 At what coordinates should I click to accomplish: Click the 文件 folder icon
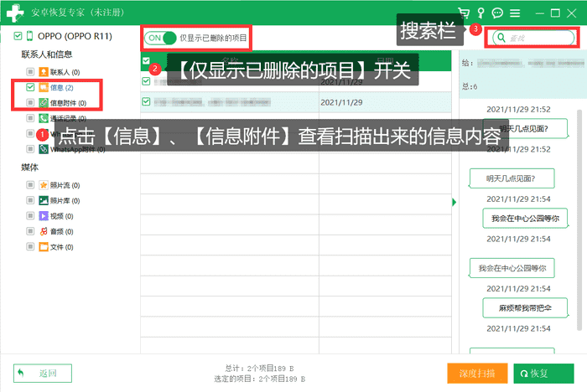[x=44, y=246]
